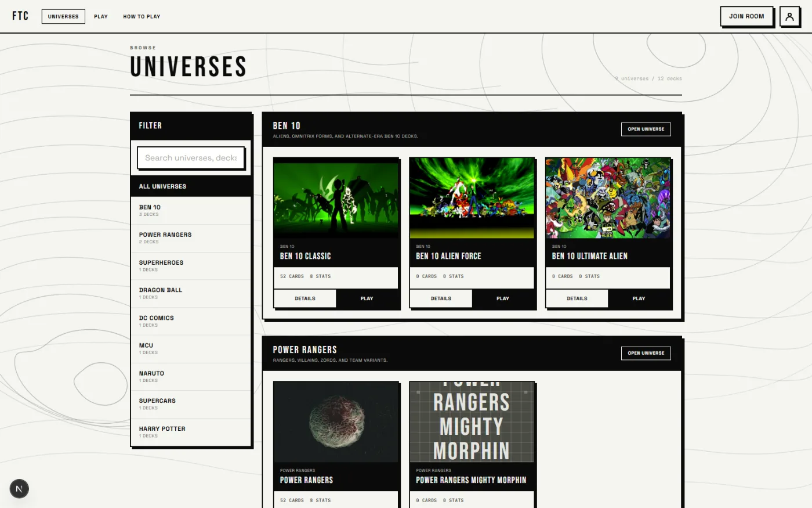Image resolution: width=812 pixels, height=508 pixels.
Task: Filter by Naruto universe
Action: coord(191,377)
